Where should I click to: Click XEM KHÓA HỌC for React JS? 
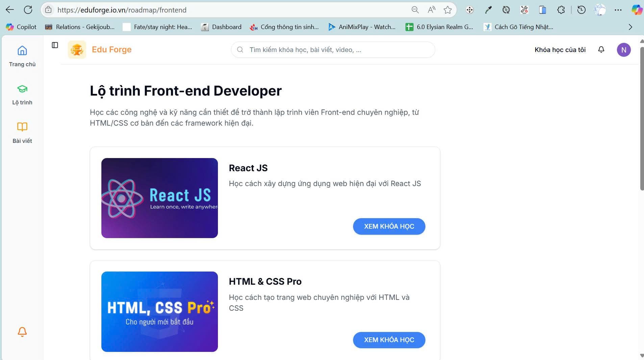click(389, 226)
